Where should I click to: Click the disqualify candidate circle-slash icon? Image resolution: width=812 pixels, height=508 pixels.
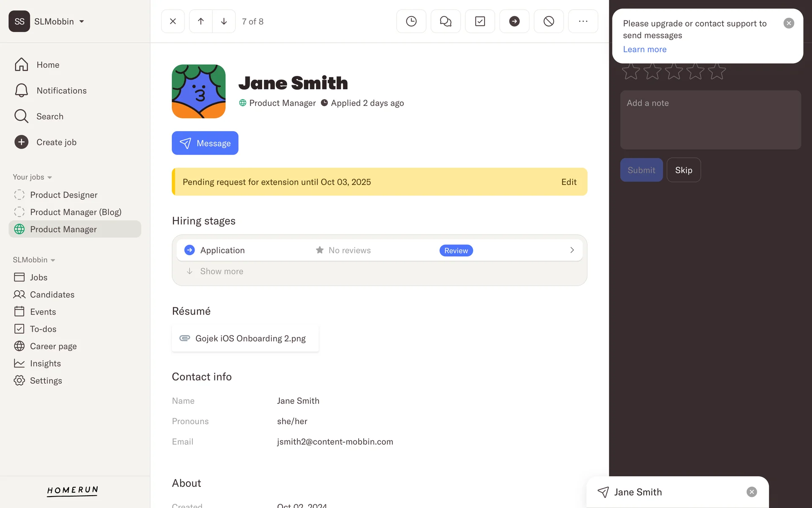coord(549,21)
